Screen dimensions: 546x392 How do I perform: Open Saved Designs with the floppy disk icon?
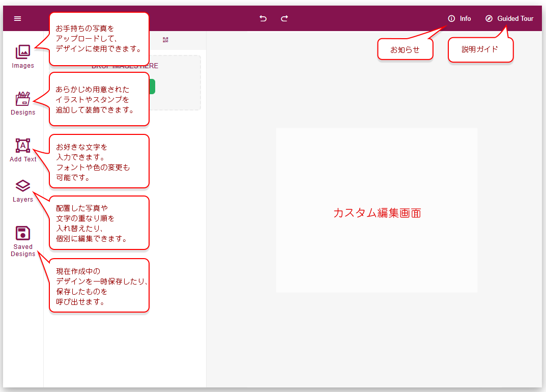pyautogui.click(x=23, y=233)
